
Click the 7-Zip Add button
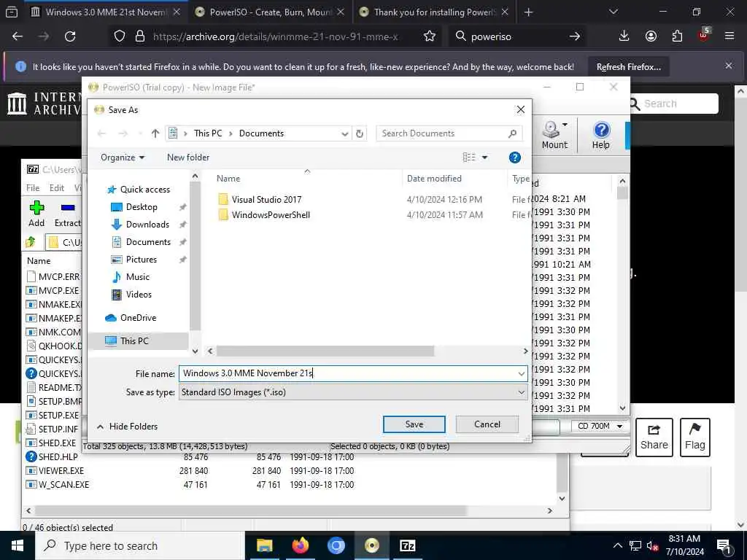36,214
